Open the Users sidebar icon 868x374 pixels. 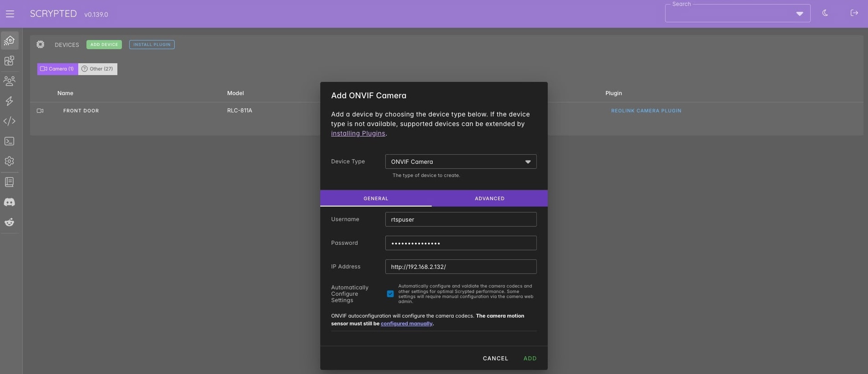point(10,81)
